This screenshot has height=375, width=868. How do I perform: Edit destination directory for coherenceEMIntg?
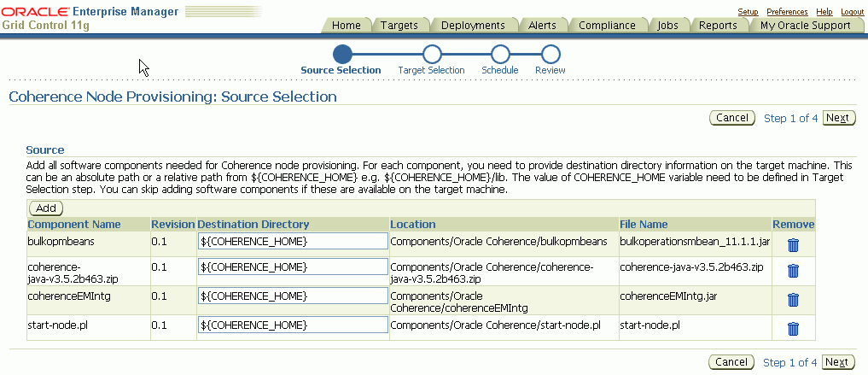coord(293,296)
